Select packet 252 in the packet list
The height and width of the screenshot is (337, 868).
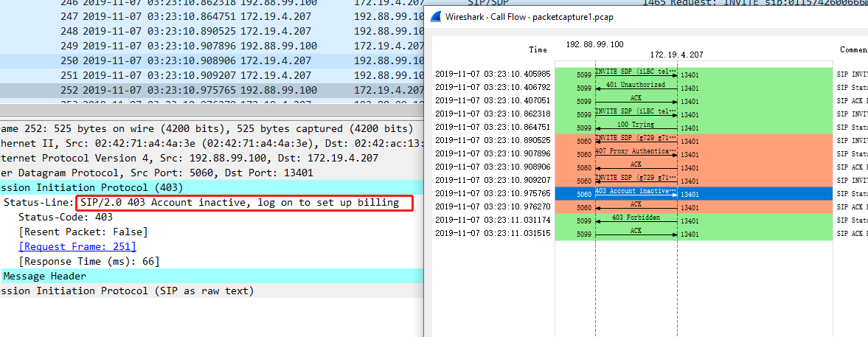212,90
